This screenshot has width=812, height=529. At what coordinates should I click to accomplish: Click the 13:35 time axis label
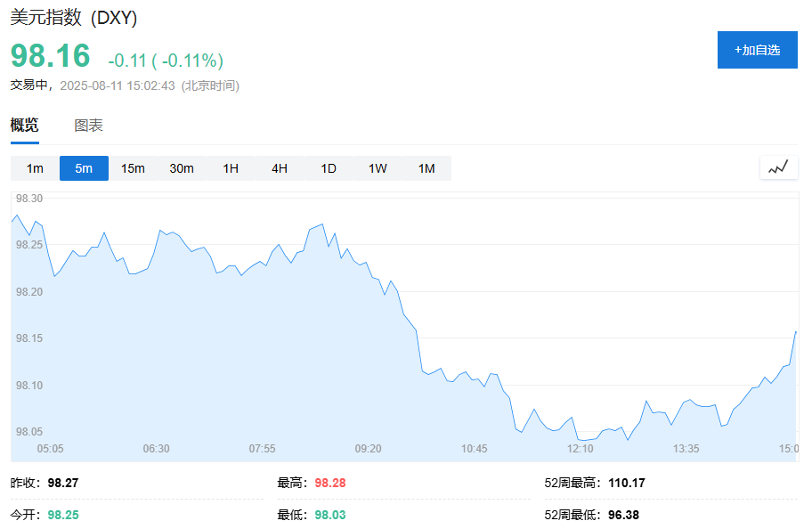tap(686, 449)
